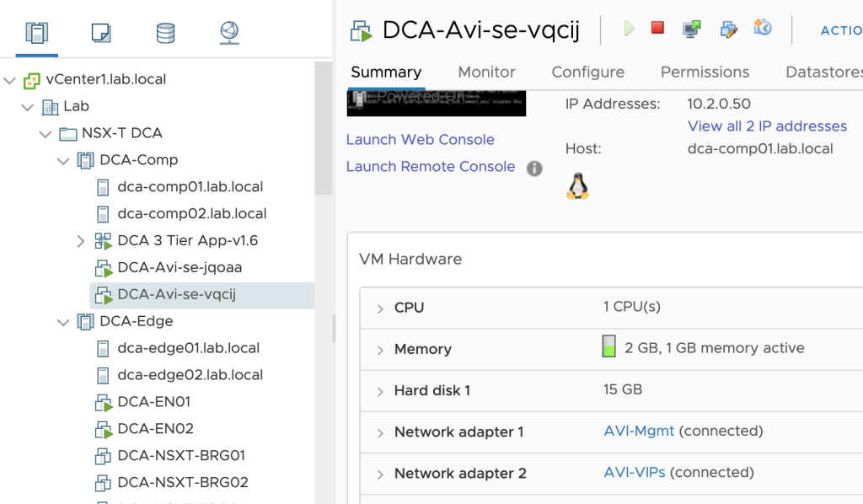Click the dca-comp01.lab.local host icon
The width and height of the screenshot is (863, 504).
(103, 187)
